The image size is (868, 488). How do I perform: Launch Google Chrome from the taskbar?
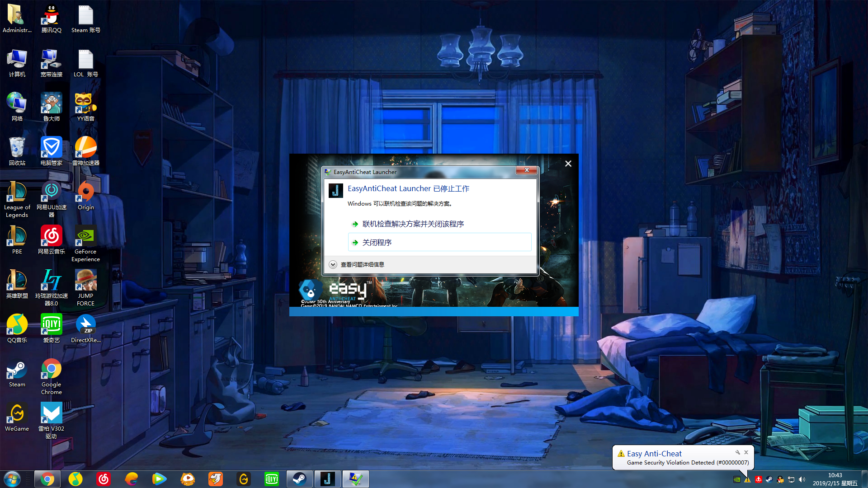[47, 479]
